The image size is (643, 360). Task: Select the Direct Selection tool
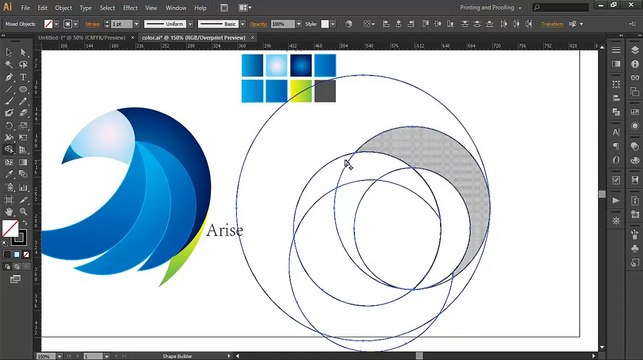coord(23,52)
